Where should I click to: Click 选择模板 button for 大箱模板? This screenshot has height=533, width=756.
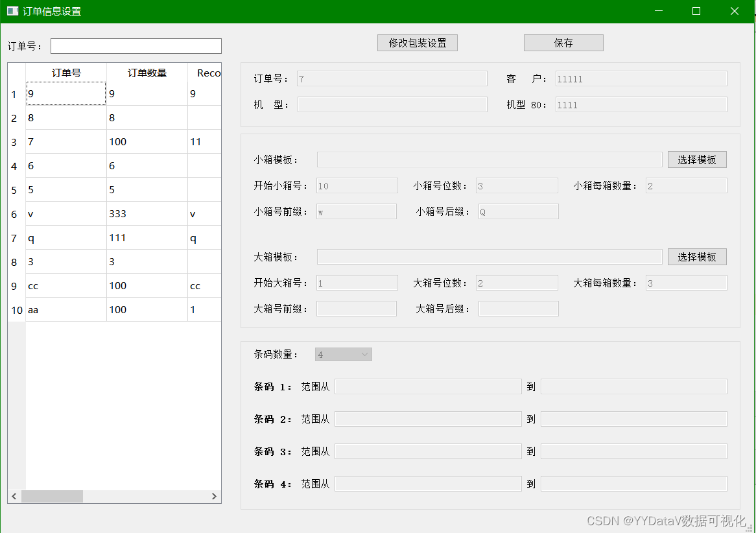[697, 257]
